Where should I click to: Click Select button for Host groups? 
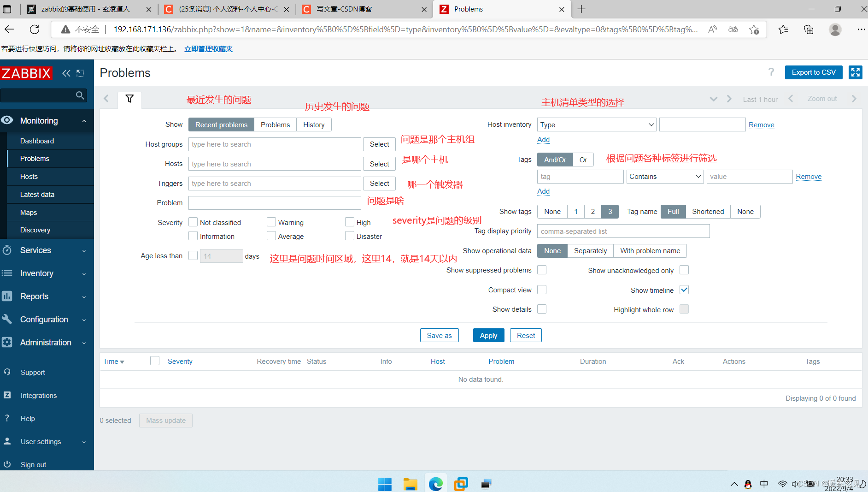tap(379, 144)
